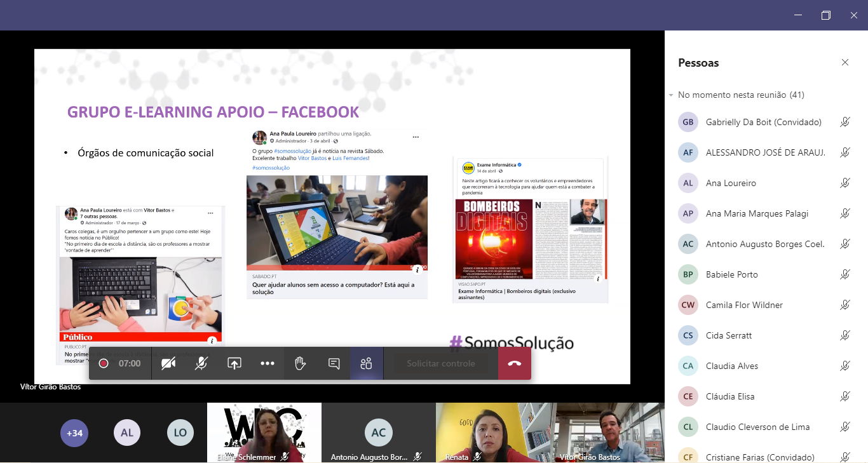
Task: Click Gabrielly Da Boit muted mic icon
Action: point(845,122)
